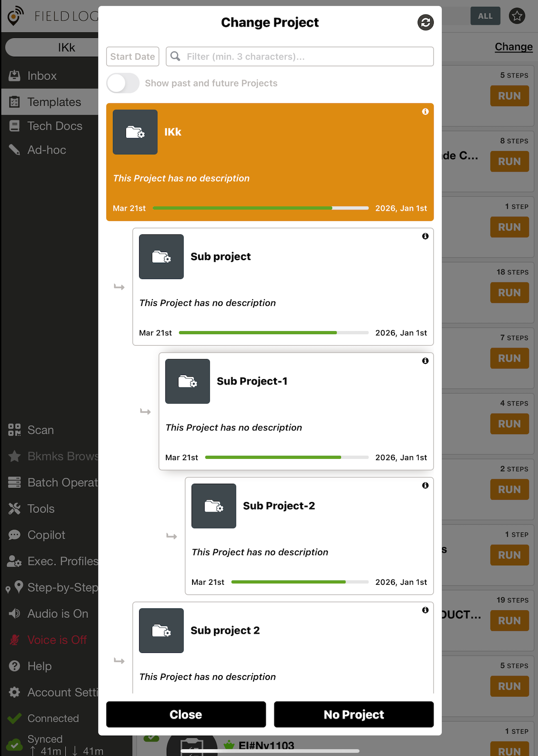Image resolution: width=538 pixels, height=756 pixels.
Task: Click the Sub project 2 folder icon
Action: (x=161, y=631)
